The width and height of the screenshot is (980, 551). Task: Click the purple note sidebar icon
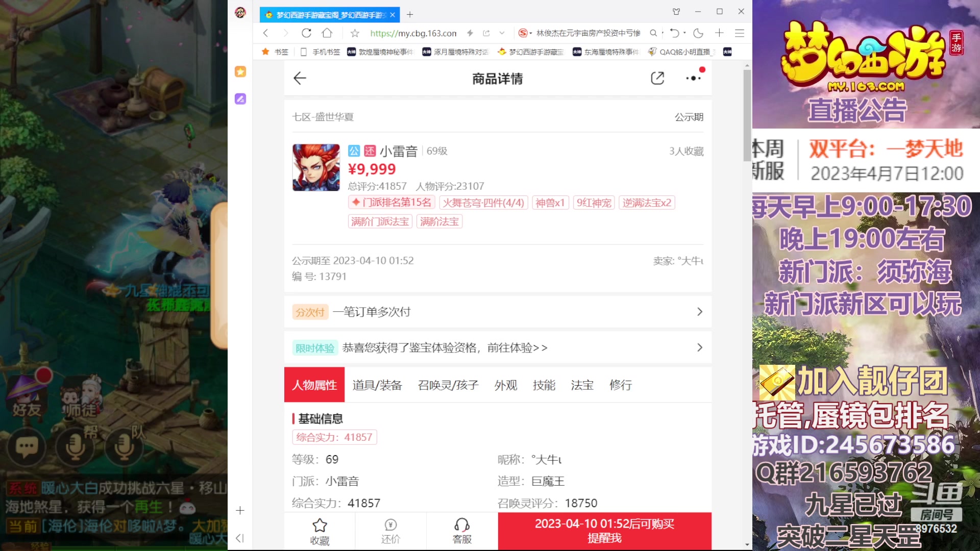coord(240,98)
